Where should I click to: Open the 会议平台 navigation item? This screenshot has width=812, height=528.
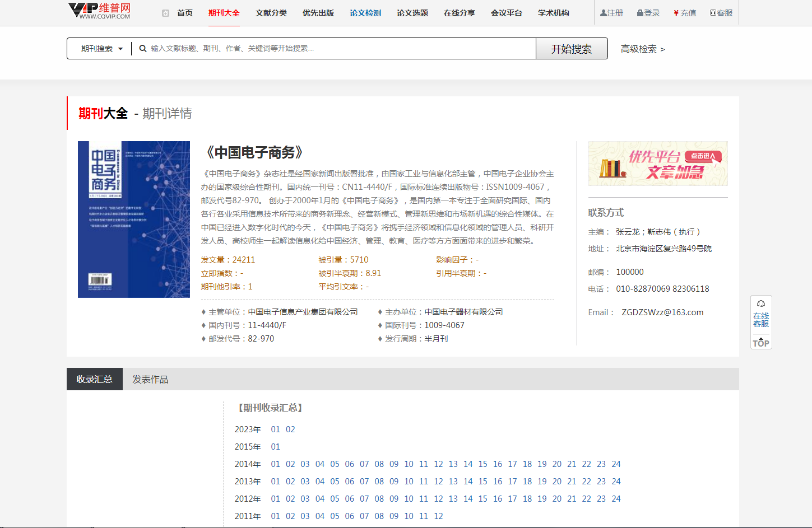click(x=507, y=13)
